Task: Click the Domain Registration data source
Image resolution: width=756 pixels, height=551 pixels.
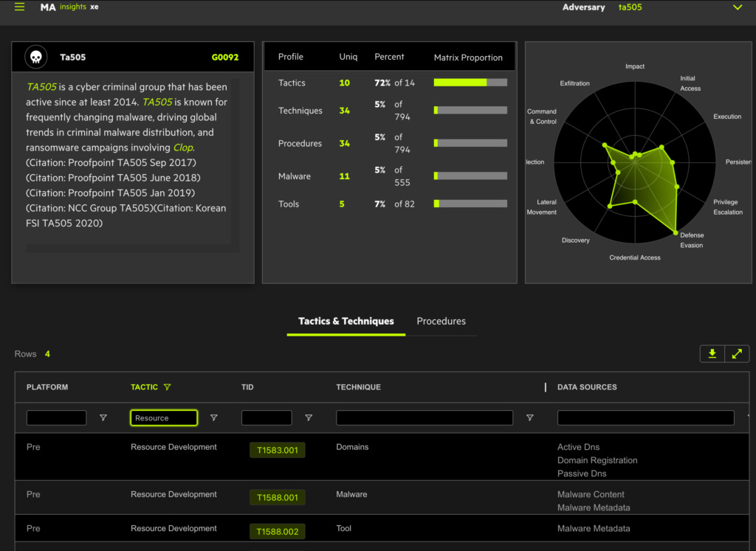Action: [597, 460]
